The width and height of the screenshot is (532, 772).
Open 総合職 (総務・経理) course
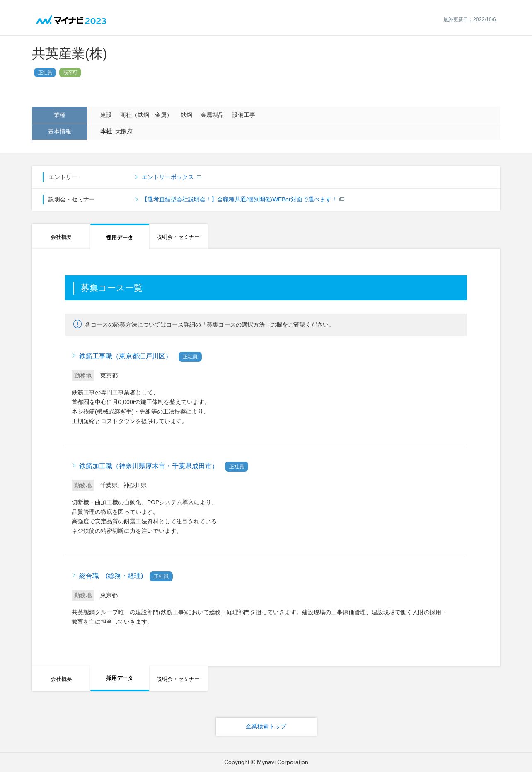tap(111, 576)
